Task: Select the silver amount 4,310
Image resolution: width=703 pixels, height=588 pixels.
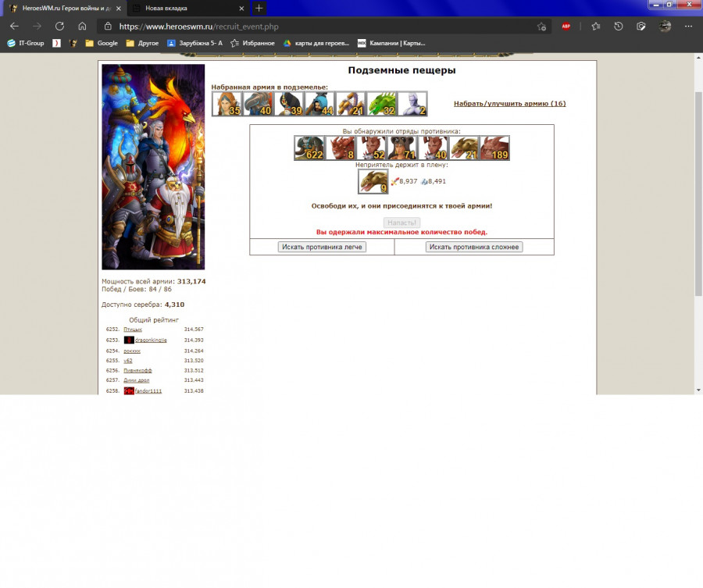Action: (174, 305)
